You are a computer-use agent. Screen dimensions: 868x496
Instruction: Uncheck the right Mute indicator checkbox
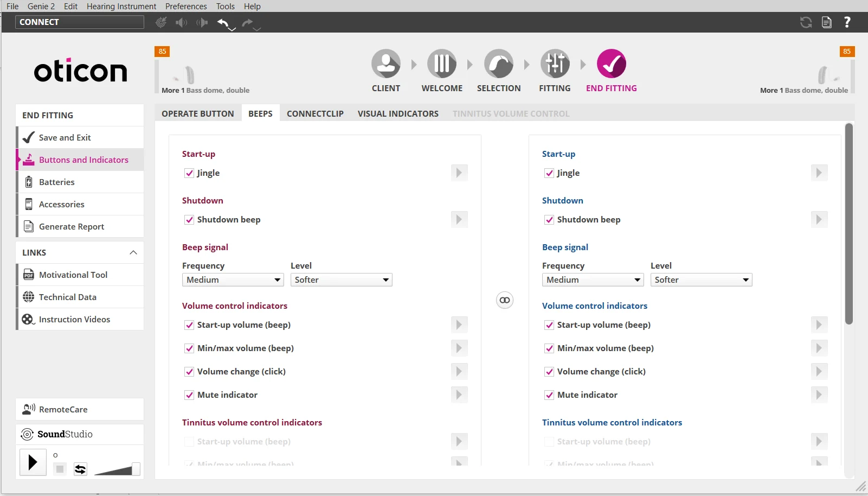point(549,395)
